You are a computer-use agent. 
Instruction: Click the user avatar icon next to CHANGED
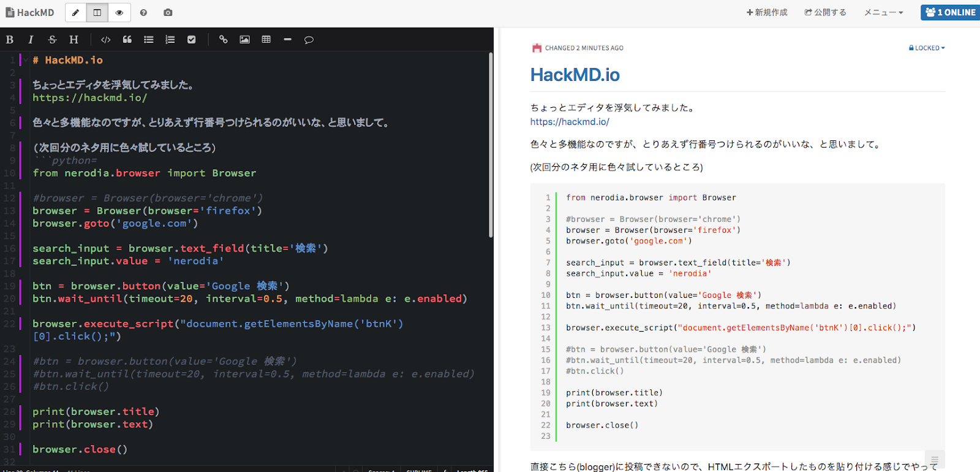pyautogui.click(x=537, y=48)
